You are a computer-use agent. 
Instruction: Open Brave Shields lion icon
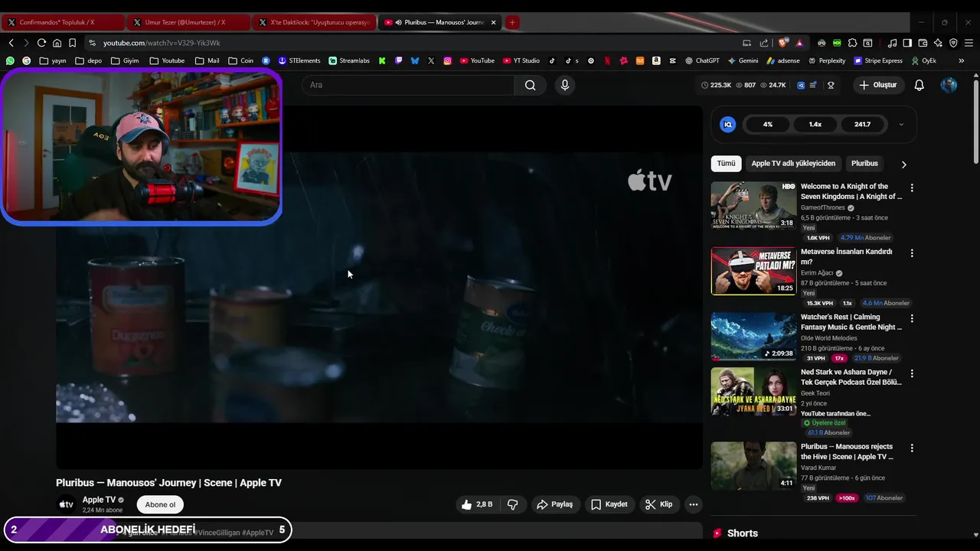[x=782, y=43]
